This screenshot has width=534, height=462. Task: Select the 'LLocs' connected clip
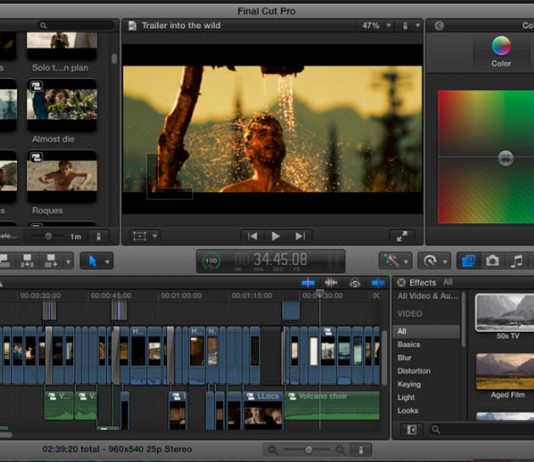[263, 411]
